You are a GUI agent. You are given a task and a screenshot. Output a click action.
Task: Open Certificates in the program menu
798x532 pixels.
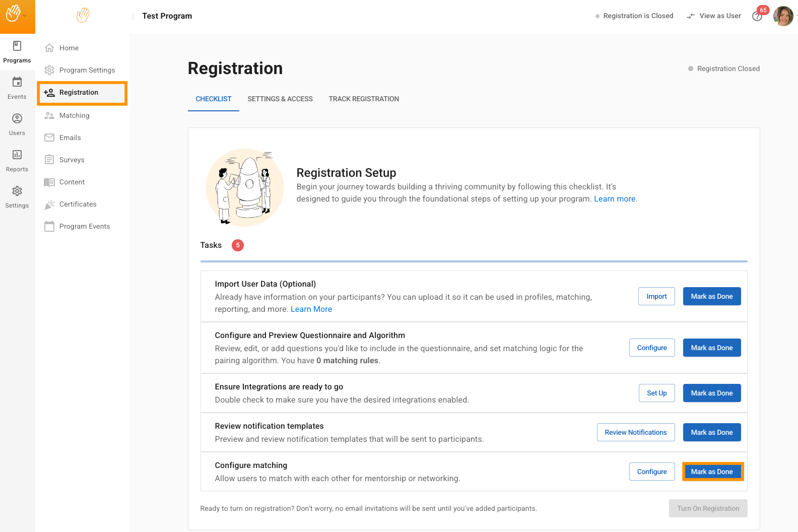coord(78,204)
